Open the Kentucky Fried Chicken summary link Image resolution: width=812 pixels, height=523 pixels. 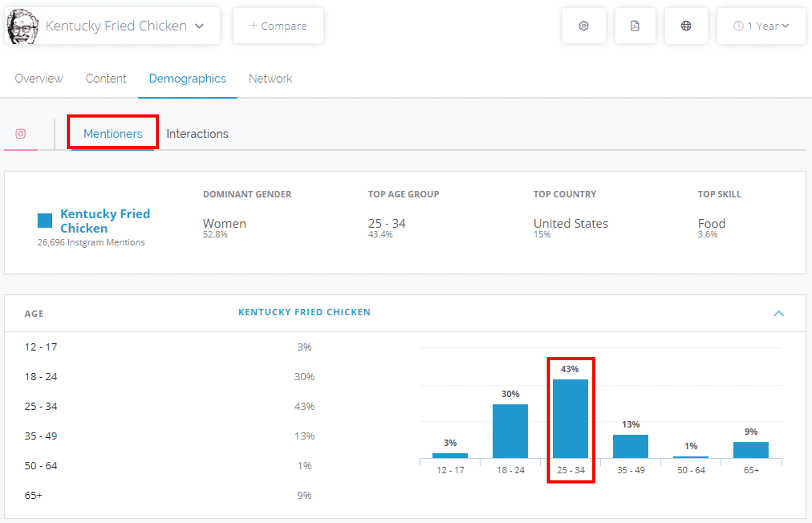click(x=105, y=221)
